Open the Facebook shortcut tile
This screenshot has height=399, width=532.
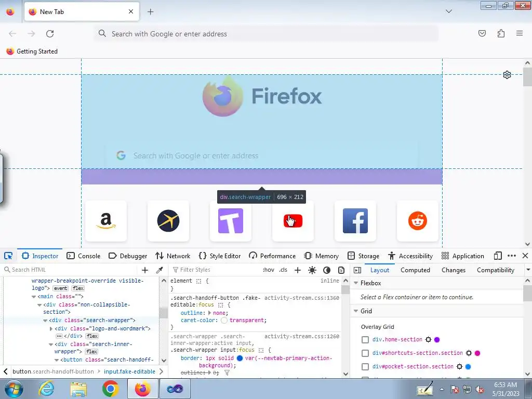355,221
